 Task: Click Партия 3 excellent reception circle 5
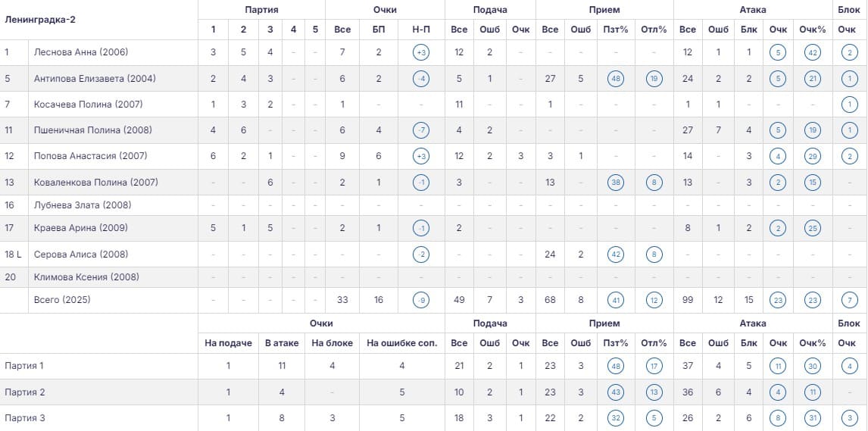click(x=654, y=418)
